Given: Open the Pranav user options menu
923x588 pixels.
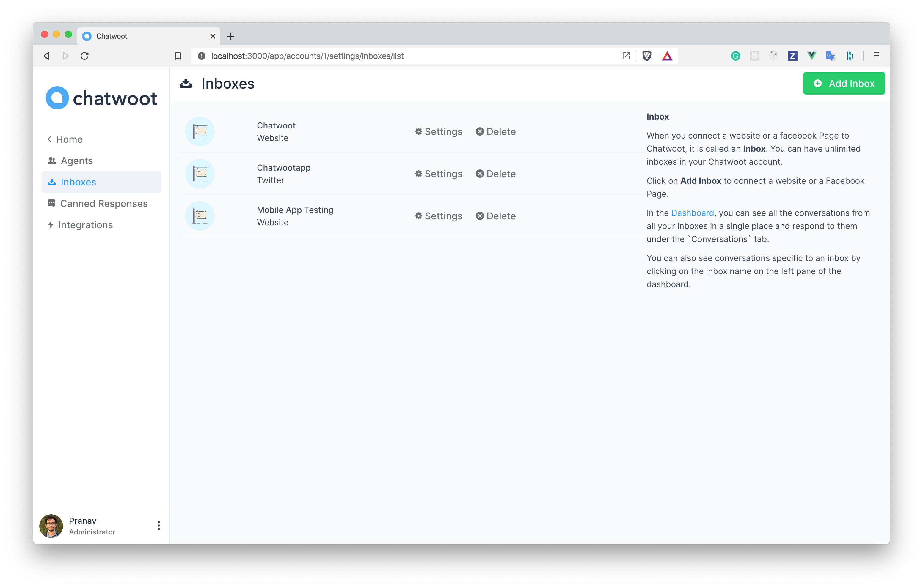Looking at the screenshot, I should pos(159,526).
